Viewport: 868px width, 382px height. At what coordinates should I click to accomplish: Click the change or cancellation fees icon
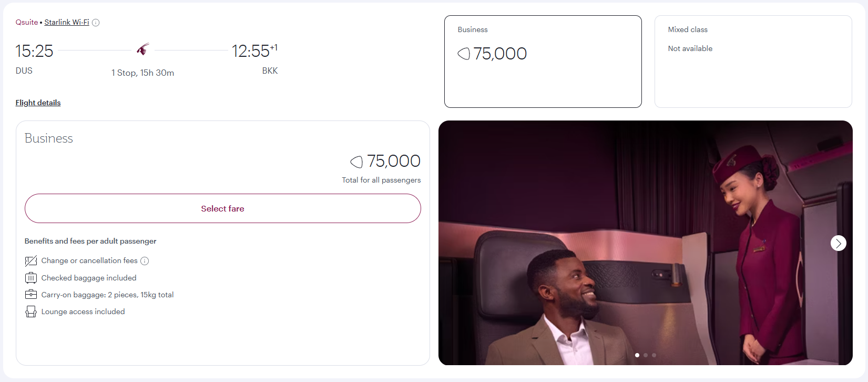pyautogui.click(x=31, y=260)
